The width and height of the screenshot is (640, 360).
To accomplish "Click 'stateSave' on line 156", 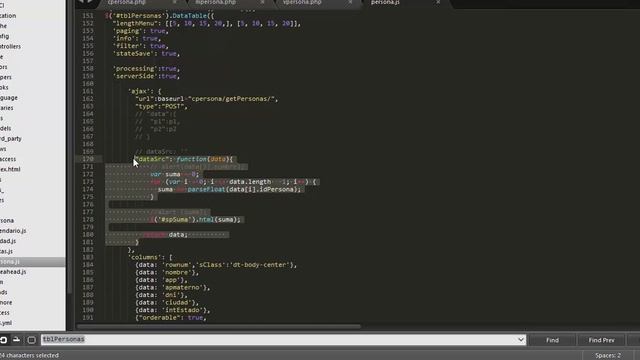I will [133, 53].
